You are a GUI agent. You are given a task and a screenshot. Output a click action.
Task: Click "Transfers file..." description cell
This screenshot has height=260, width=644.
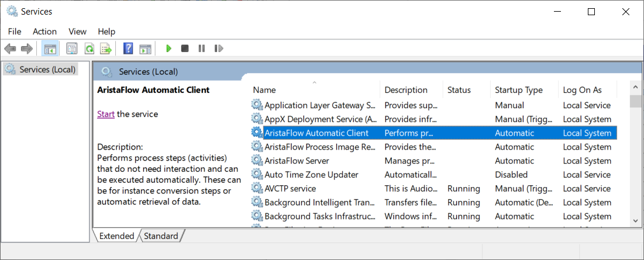pyautogui.click(x=410, y=203)
